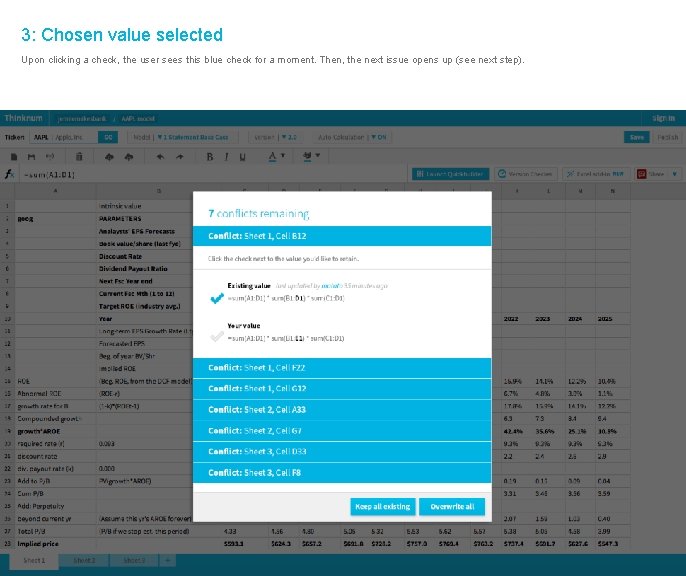Add a new sheet with plus tab

168,561
